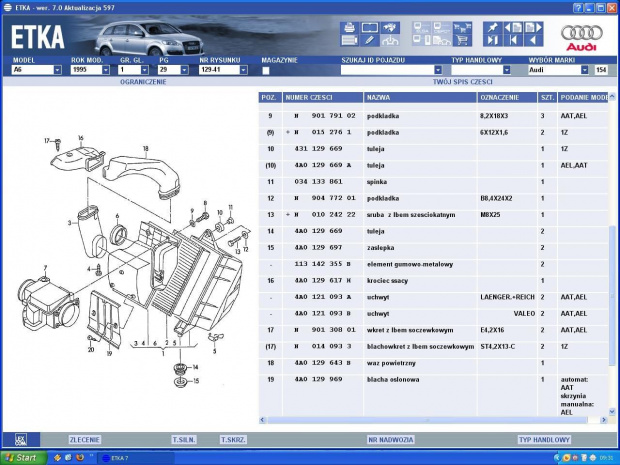Click the fullscreen rectangle icon

pyautogui.click(x=370, y=28)
